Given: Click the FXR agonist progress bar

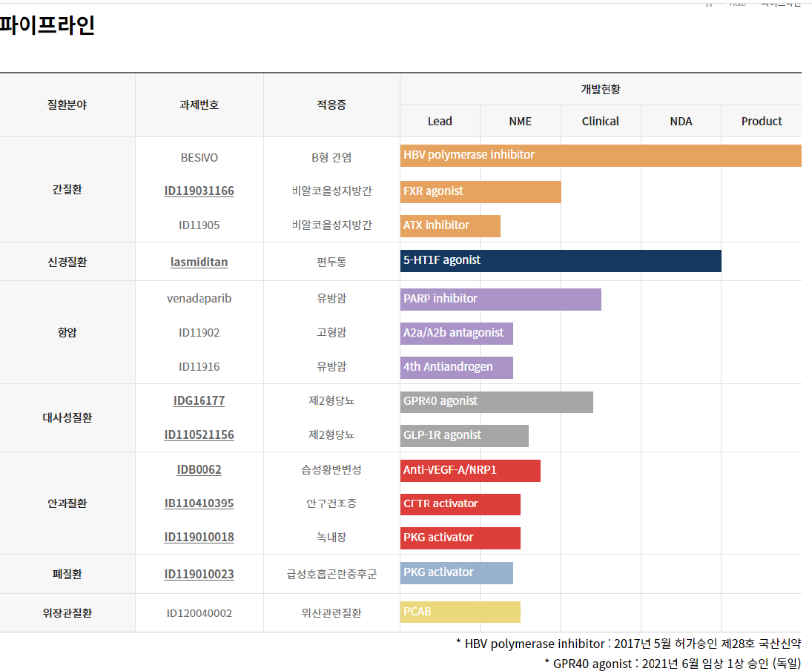Looking at the screenshot, I should (x=481, y=191).
